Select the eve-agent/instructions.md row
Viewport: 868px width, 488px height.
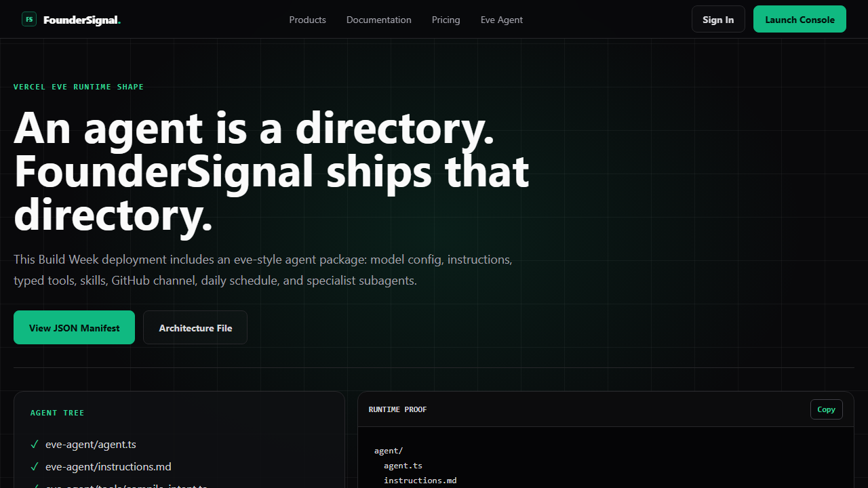pos(179,467)
